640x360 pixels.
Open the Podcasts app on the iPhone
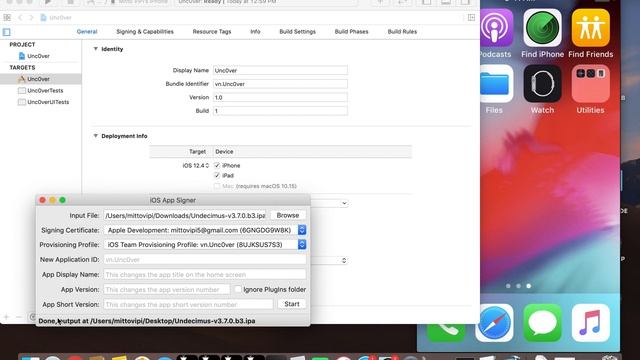point(495,28)
